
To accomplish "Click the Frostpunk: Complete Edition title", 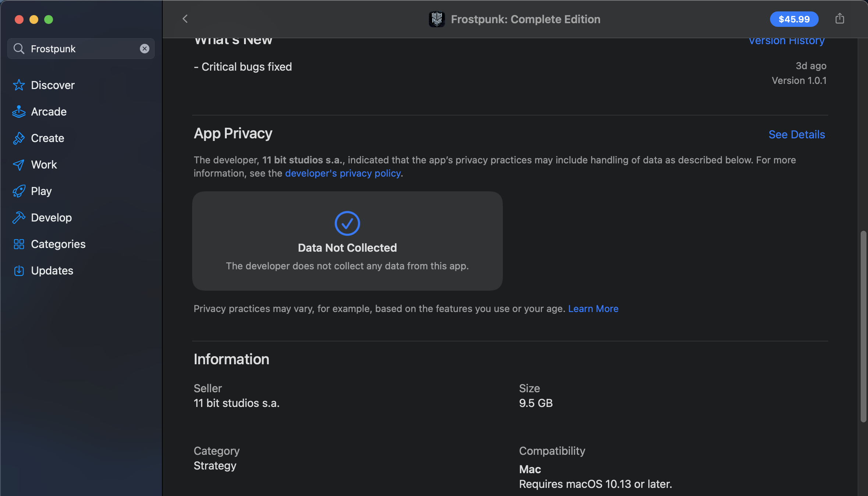I will 526,19.
